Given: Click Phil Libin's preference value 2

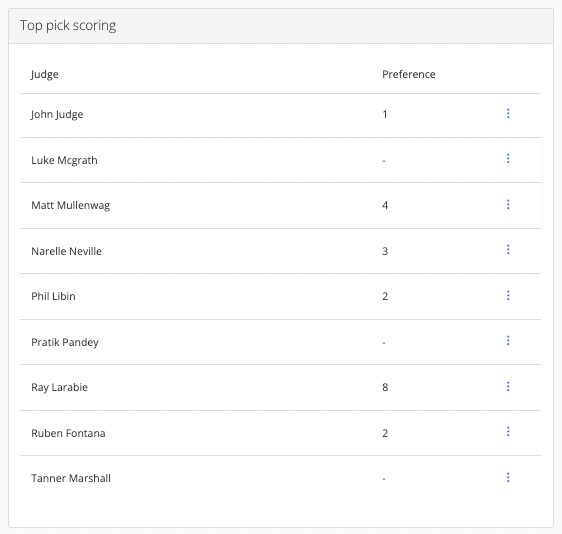Looking at the screenshot, I should [385, 296].
